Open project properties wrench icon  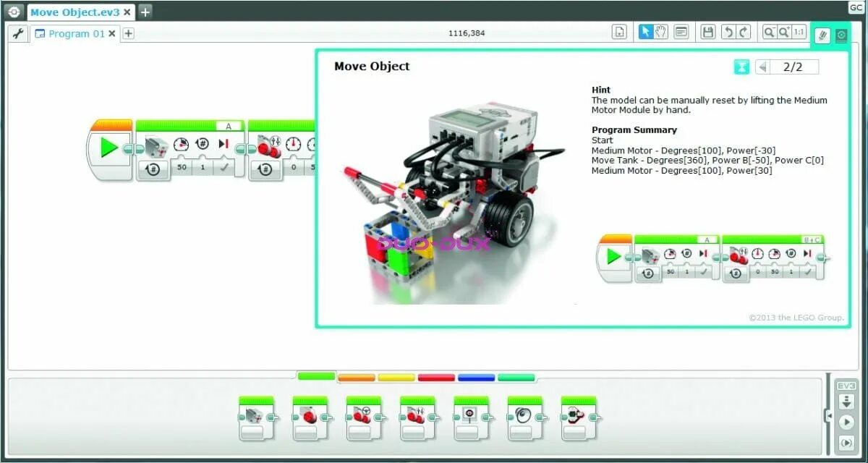pyautogui.click(x=18, y=33)
